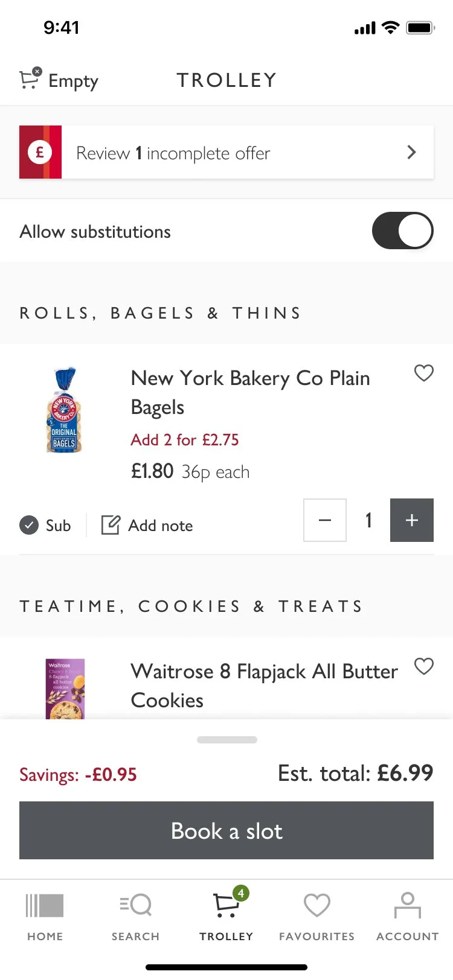Favourite the Waitrose Flapjack All Butter Cookies

423,666
